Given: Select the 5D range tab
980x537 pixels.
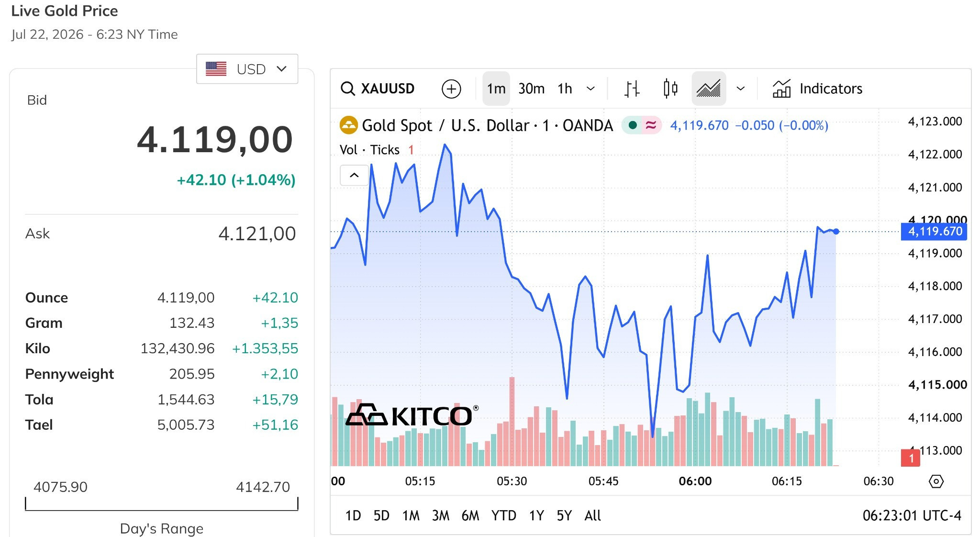Looking at the screenshot, I should pyautogui.click(x=381, y=515).
